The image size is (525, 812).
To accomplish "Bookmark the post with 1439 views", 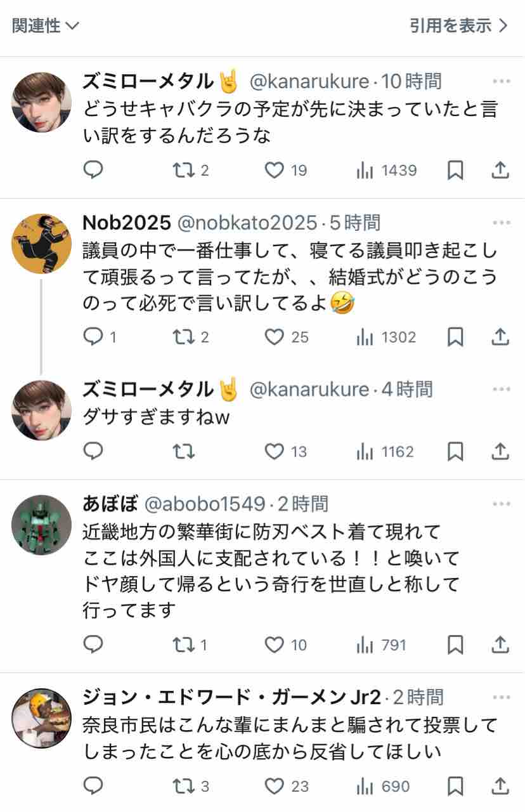I will point(455,170).
